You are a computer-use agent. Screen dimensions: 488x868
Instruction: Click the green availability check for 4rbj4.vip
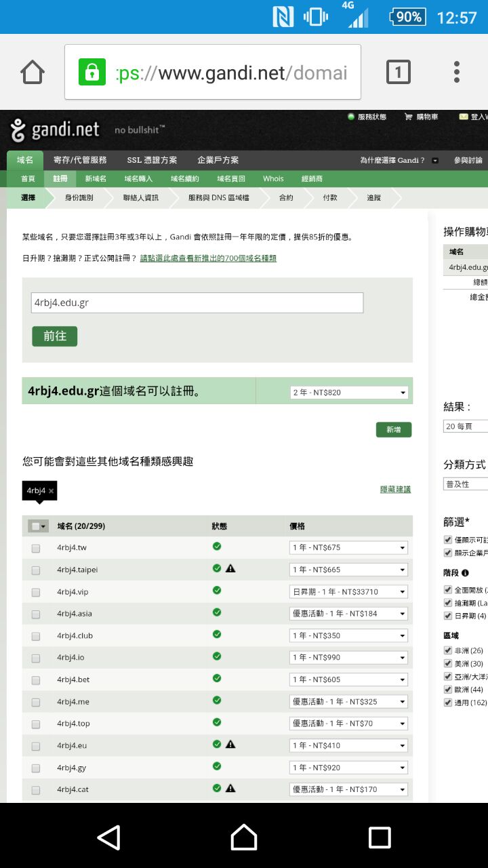point(217,590)
